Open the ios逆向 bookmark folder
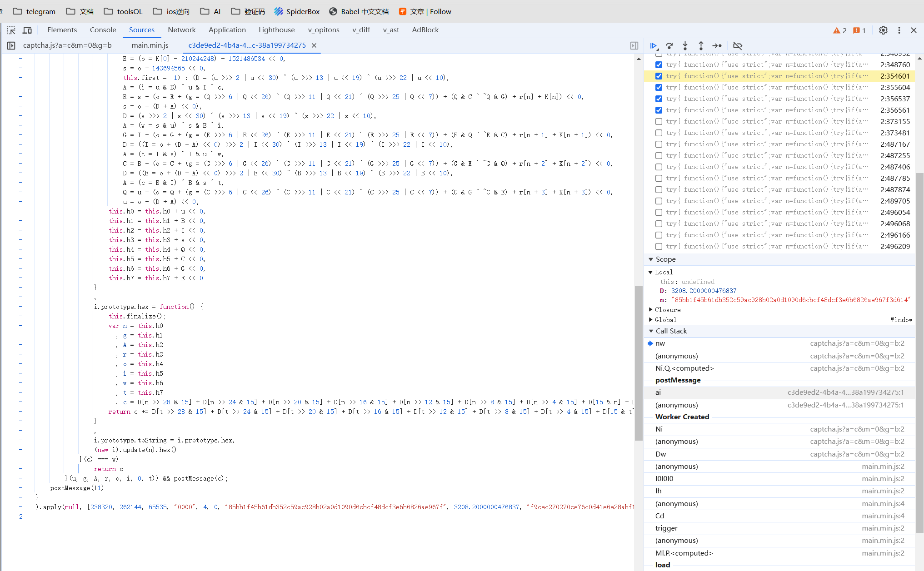 [171, 11]
